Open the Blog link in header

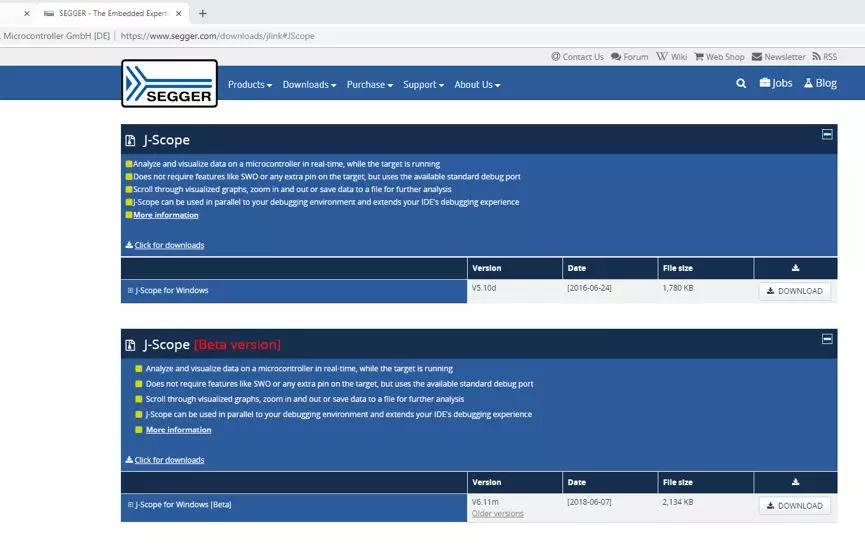click(820, 83)
